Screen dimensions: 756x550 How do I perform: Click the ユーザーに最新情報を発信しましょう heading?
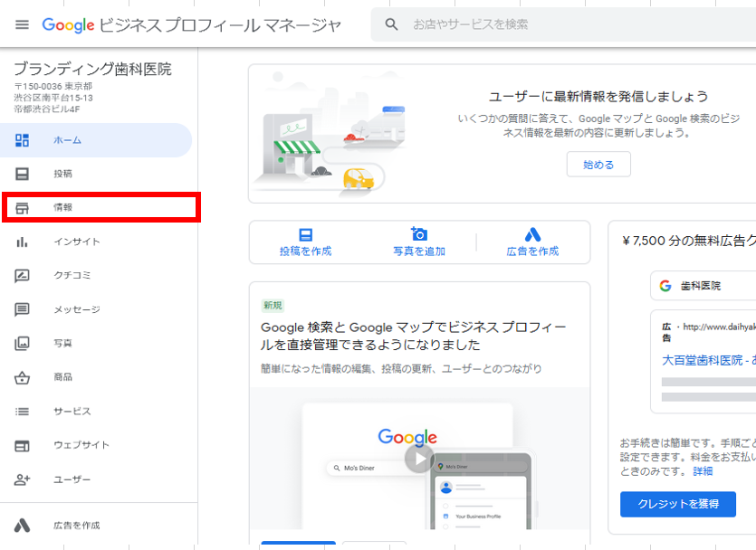pyautogui.click(x=598, y=96)
